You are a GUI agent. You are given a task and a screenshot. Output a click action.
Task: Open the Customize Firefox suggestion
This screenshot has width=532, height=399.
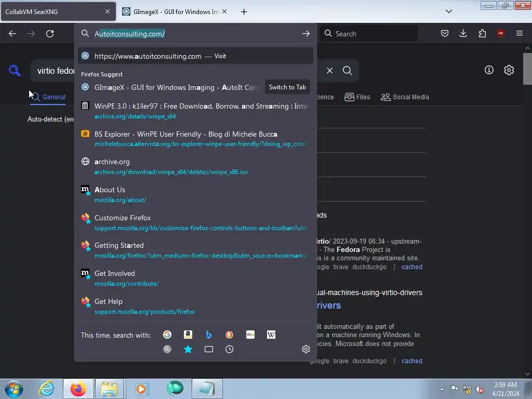click(195, 222)
